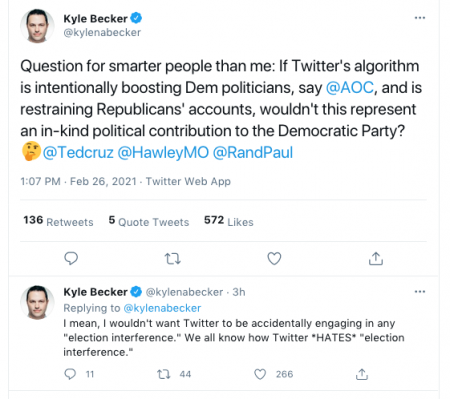The height and width of the screenshot is (399, 450).
Task: Share the reply tweet via its share icon
Action: [362, 374]
